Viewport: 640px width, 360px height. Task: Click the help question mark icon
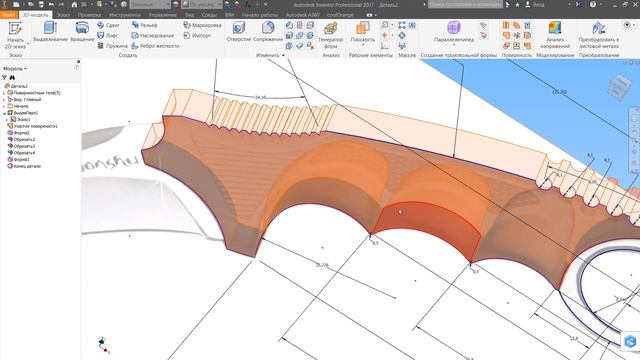pyautogui.click(x=593, y=4)
